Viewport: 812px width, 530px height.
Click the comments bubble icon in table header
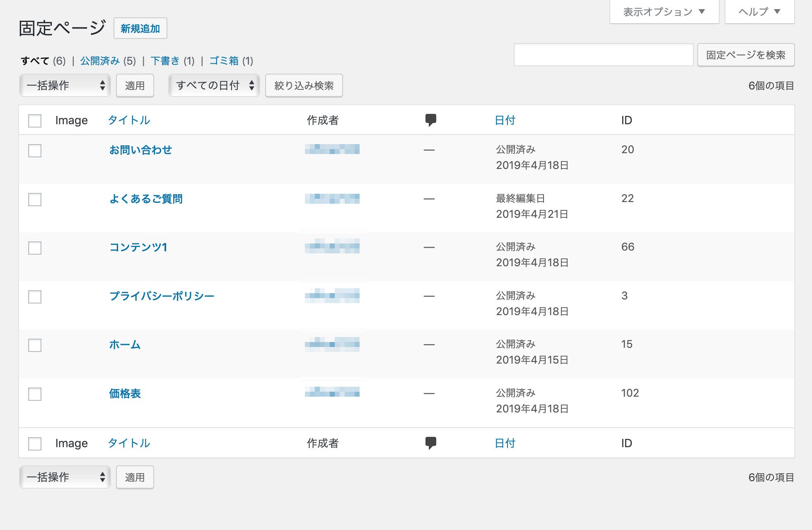point(430,120)
